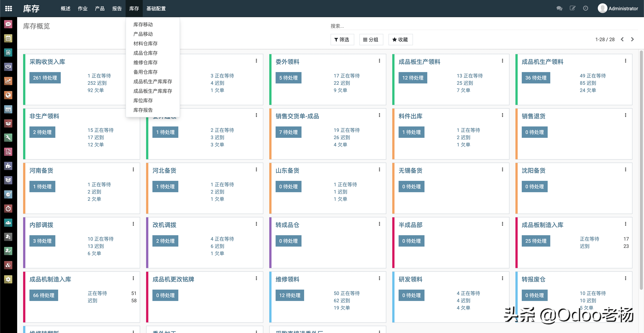This screenshot has height=333, width=644.
Task: Open the Sales chart app in sidebar
Action: 8,81
